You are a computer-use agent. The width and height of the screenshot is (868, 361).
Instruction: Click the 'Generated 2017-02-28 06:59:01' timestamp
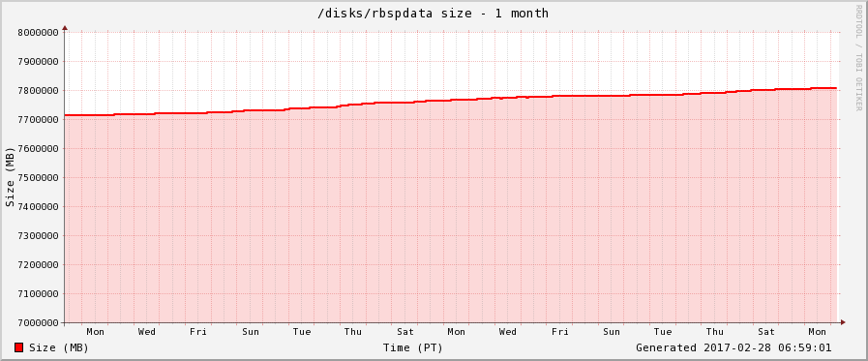click(733, 347)
